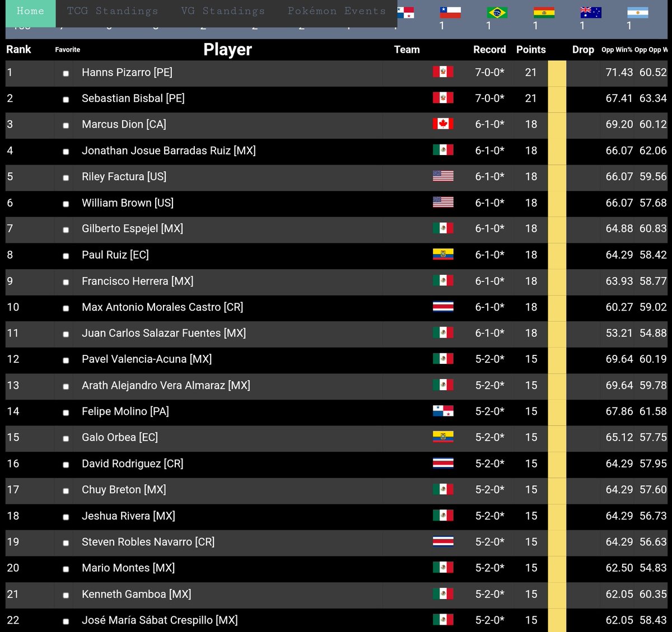Click Peru flag for Hanns Pizarro

coord(443,72)
